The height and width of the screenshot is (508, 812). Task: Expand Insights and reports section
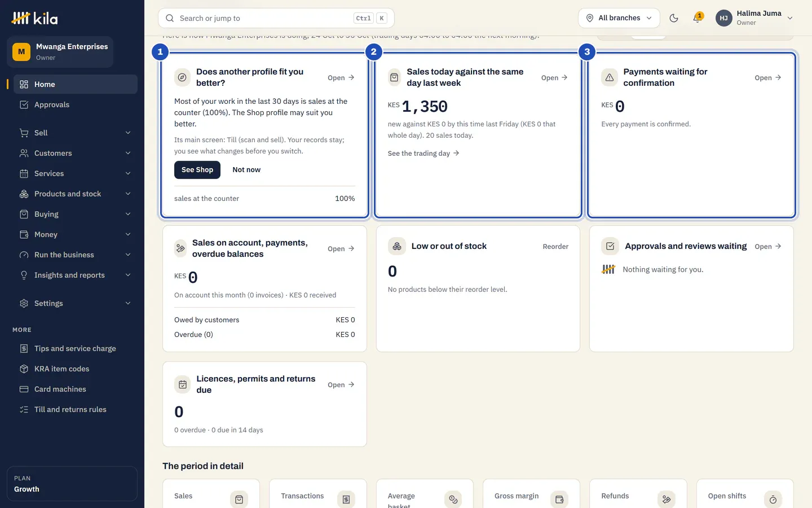76,275
